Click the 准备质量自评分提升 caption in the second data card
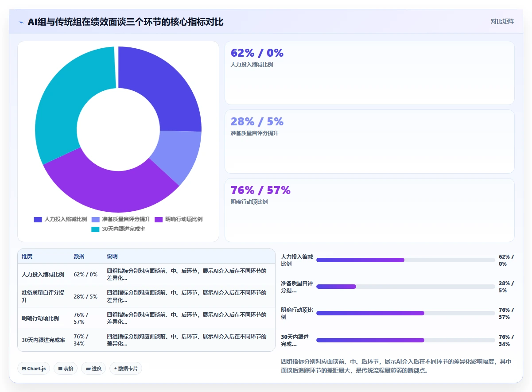 click(254, 133)
